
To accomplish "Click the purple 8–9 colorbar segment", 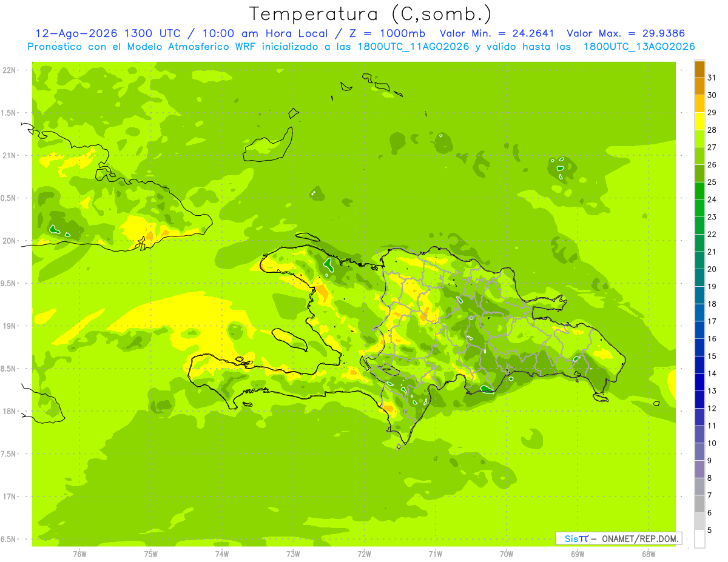I will (x=699, y=470).
